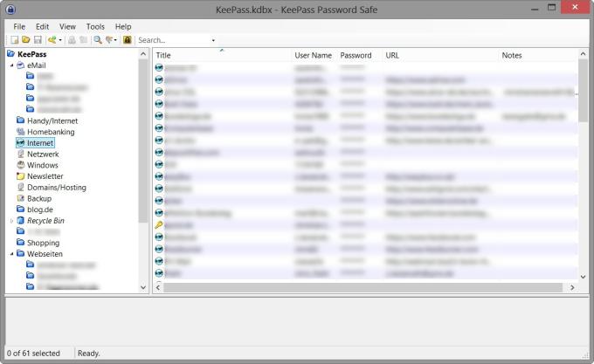Sort entries by User Name column
The height and width of the screenshot is (364, 594).
pyautogui.click(x=314, y=55)
